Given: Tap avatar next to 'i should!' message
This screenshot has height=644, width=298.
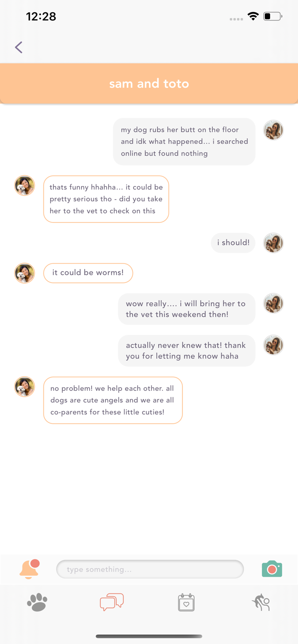Looking at the screenshot, I should click(x=273, y=243).
